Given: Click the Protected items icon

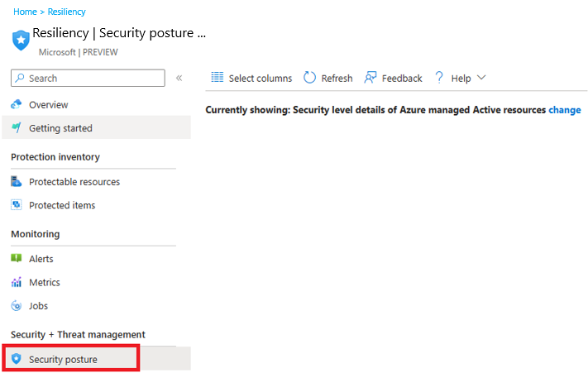Looking at the screenshot, I should pos(16,204).
